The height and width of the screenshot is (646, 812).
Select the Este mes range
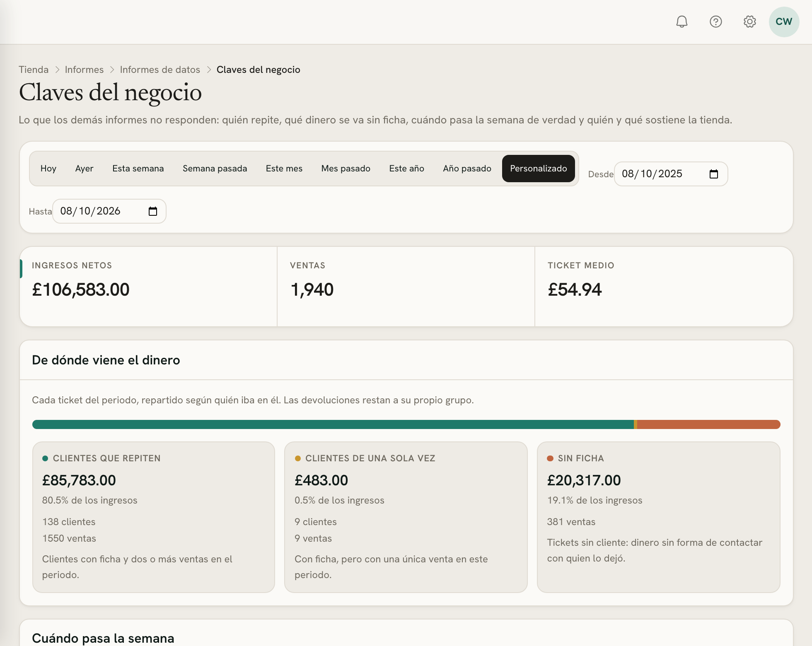[284, 169]
